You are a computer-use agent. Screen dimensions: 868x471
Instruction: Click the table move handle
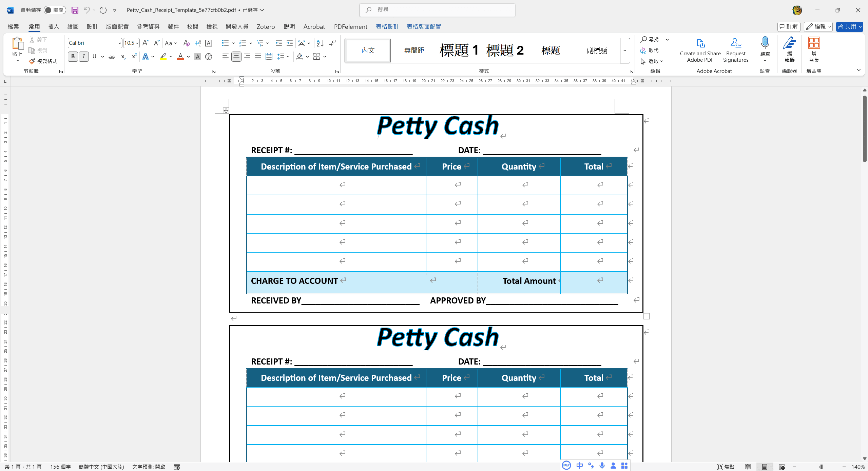point(226,111)
